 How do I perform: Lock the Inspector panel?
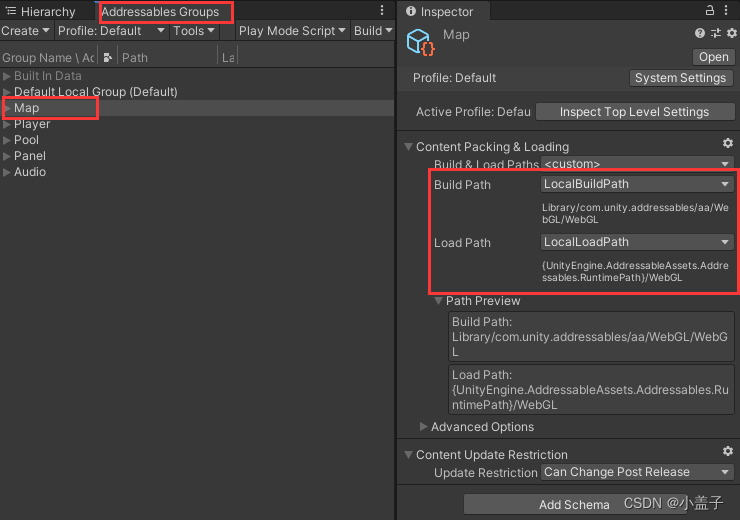pyautogui.click(x=709, y=10)
